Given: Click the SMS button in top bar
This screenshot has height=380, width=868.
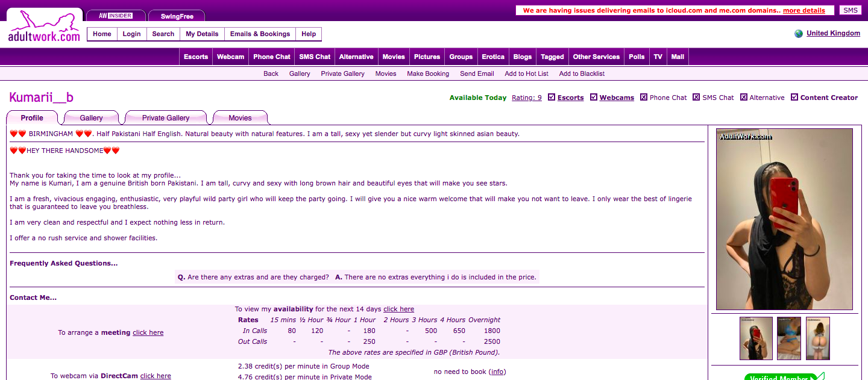Looking at the screenshot, I should [x=851, y=10].
